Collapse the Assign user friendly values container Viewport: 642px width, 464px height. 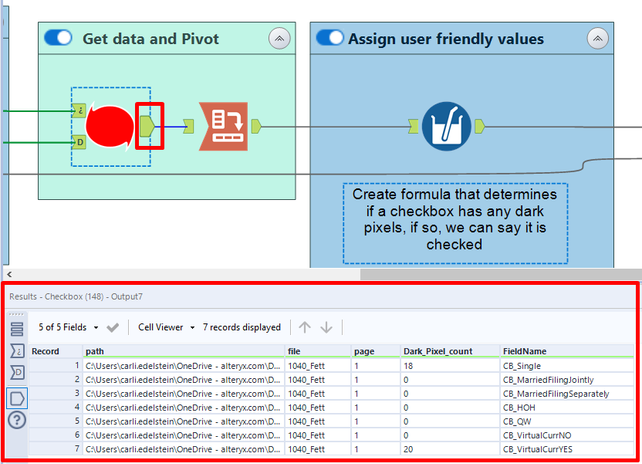tap(597, 39)
